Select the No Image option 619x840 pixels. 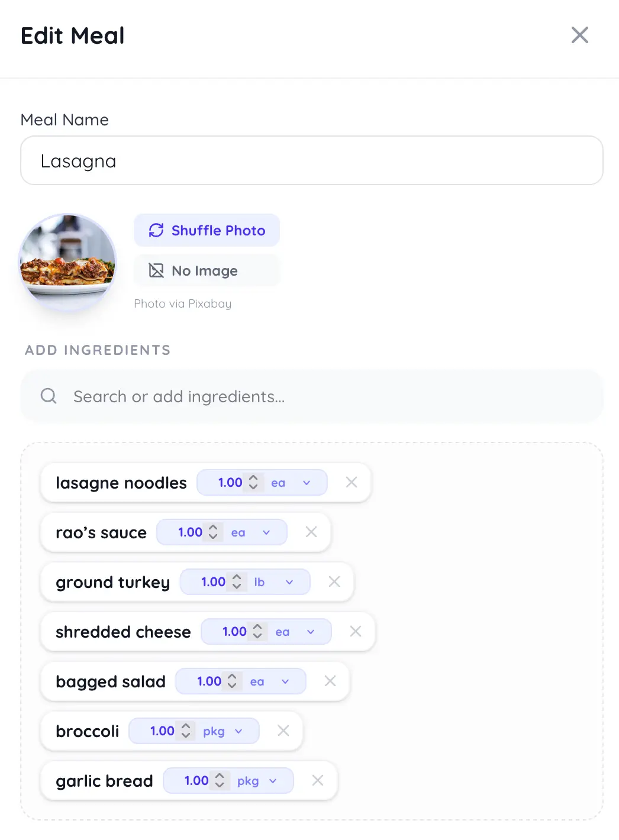tap(207, 271)
